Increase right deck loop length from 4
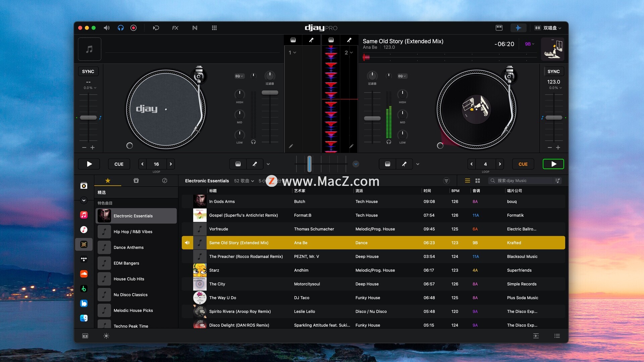644x362 pixels. point(500,164)
